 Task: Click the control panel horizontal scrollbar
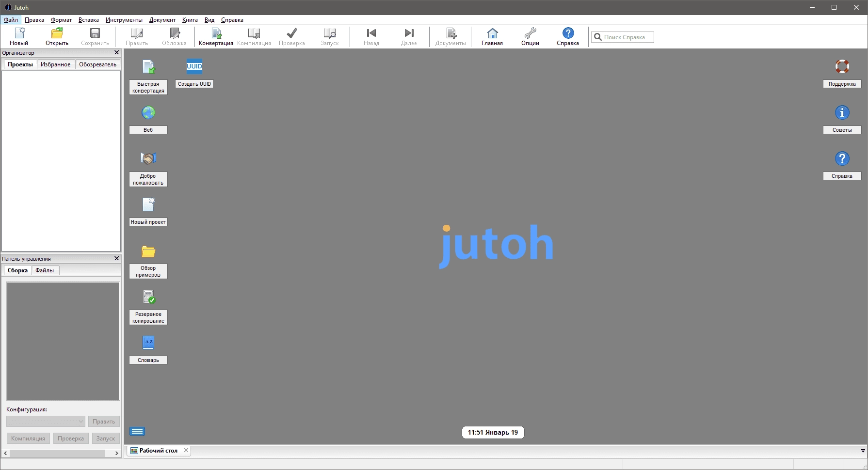[57, 453]
